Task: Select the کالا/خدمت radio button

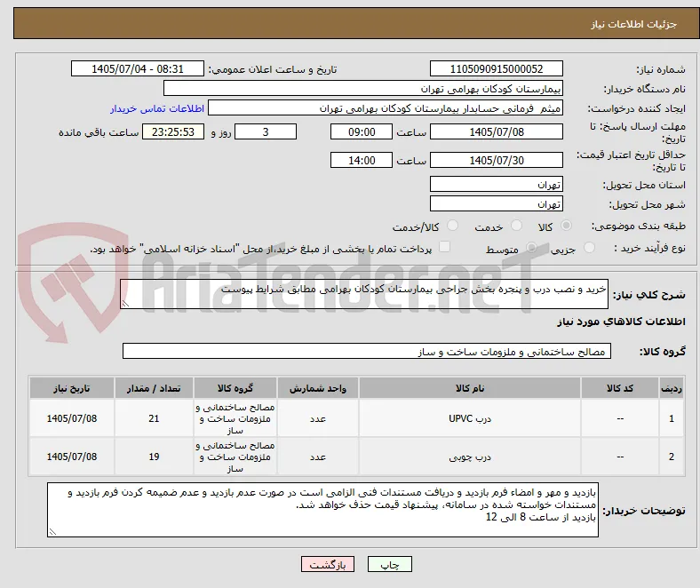Action: point(453,226)
